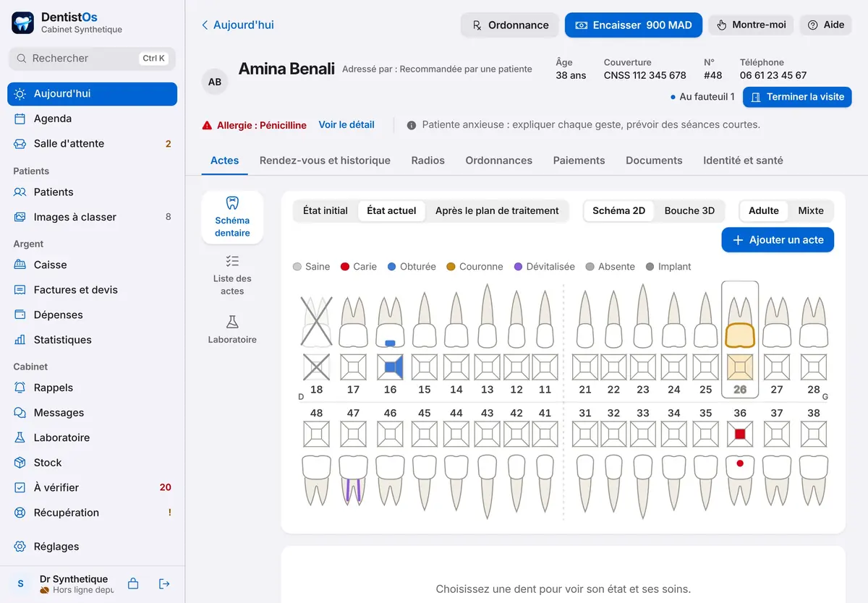The image size is (868, 603).
Task: Click Ajouter un acte
Action: click(778, 240)
